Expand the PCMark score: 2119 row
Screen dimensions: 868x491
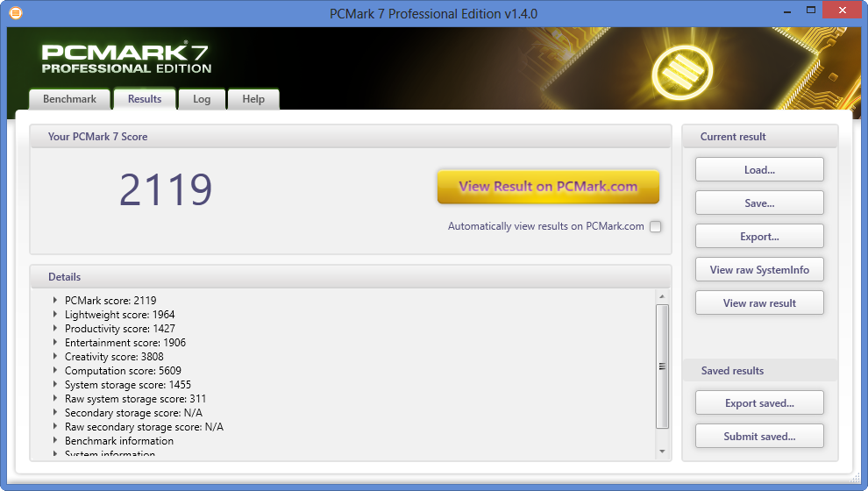55,300
